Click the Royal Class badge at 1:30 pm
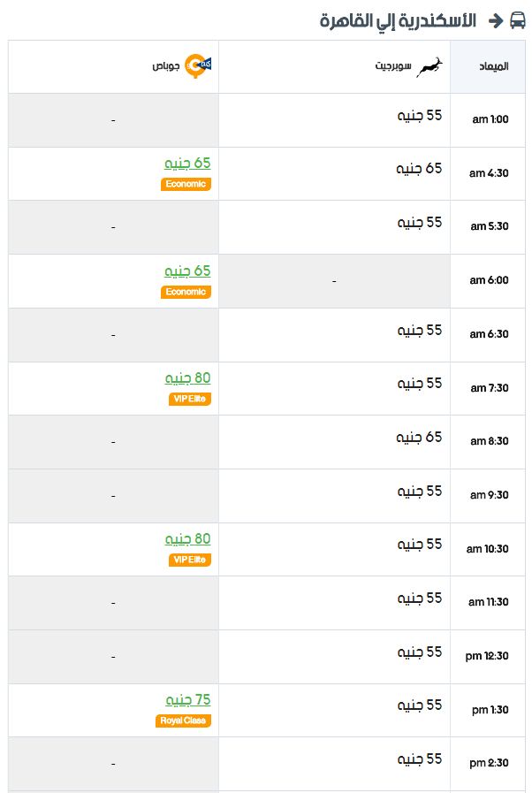This screenshot has height=793, width=532. coord(183,721)
